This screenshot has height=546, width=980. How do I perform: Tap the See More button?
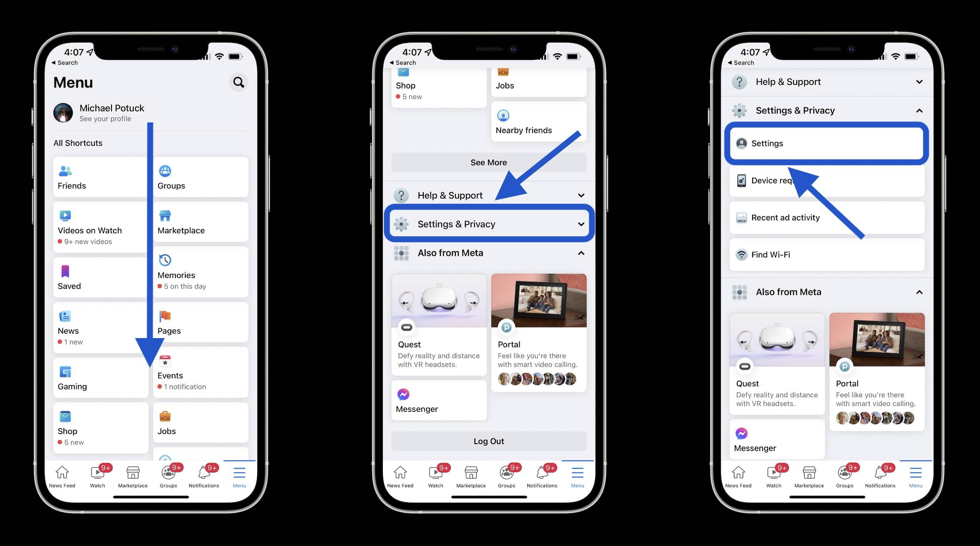coord(489,162)
